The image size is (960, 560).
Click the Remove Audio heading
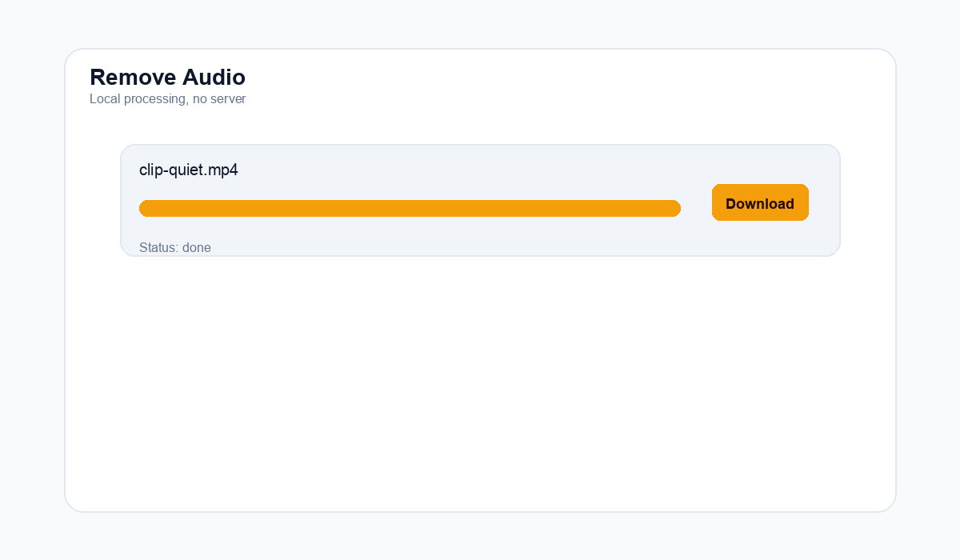167,77
